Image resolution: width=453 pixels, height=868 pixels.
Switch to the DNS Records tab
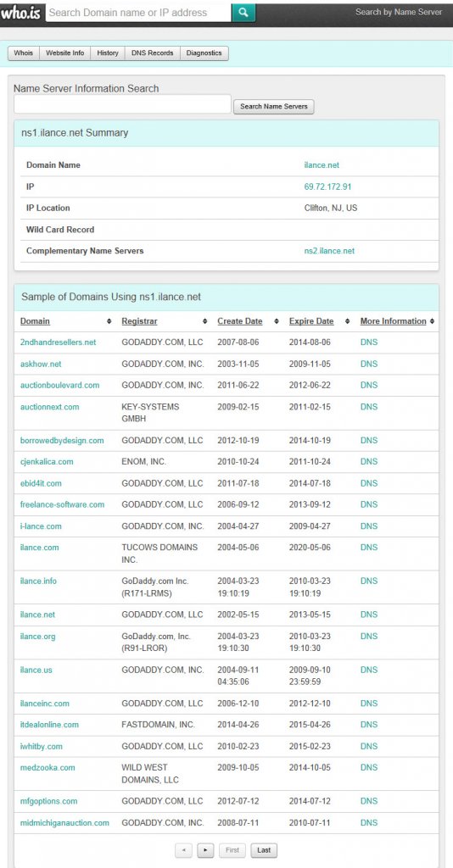coord(153,53)
